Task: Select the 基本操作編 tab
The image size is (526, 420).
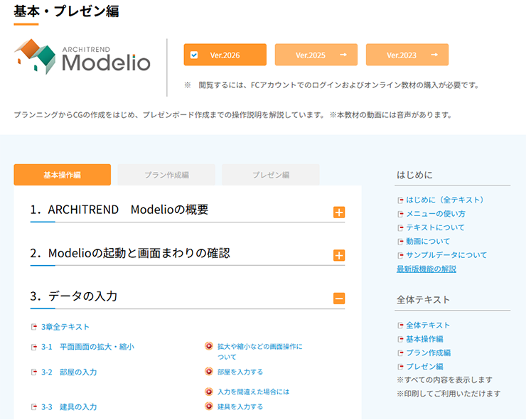Action: [x=63, y=175]
